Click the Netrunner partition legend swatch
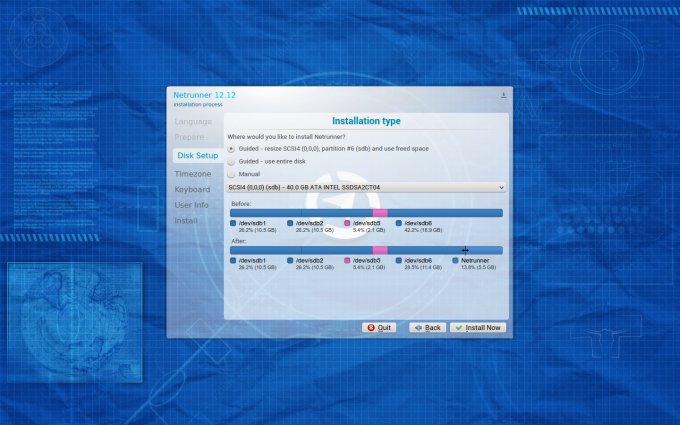The height and width of the screenshot is (425, 680). 455,261
